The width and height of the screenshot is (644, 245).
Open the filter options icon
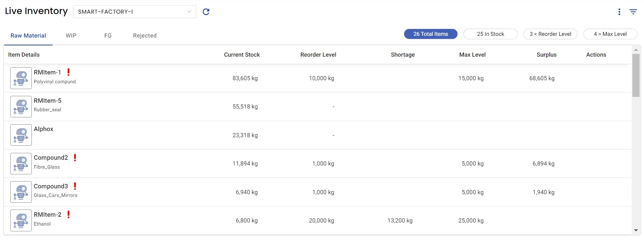click(633, 12)
